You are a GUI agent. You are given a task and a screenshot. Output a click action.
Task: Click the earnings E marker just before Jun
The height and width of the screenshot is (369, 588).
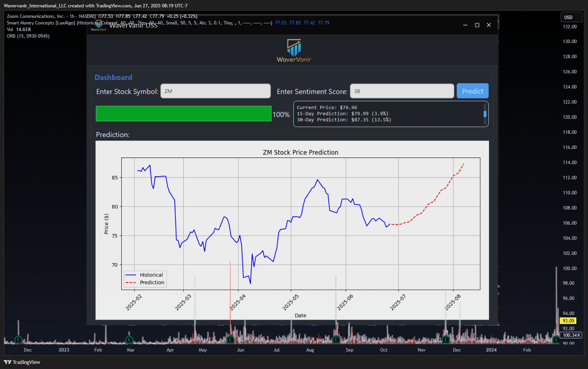(230, 340)
